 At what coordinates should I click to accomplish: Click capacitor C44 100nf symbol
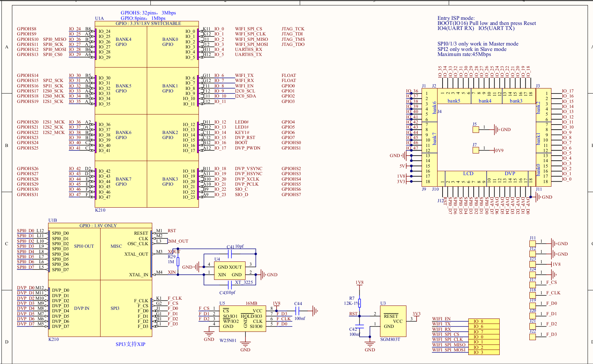298,311
